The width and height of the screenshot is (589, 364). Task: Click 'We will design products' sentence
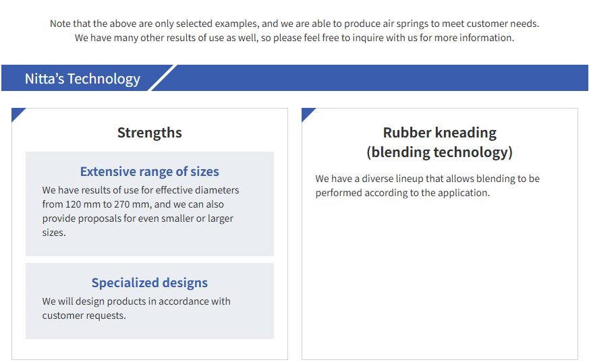pos(136,301)
